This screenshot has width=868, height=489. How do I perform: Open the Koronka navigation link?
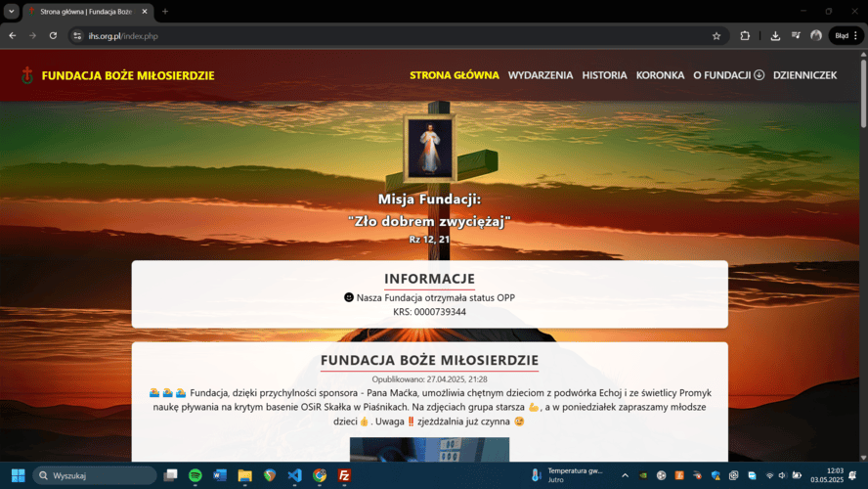pyautogui.click(x=660, y=75)
